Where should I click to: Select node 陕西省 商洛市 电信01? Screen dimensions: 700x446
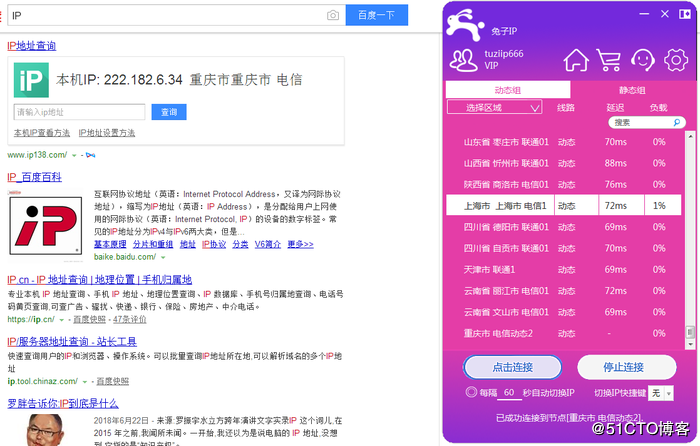564,184
